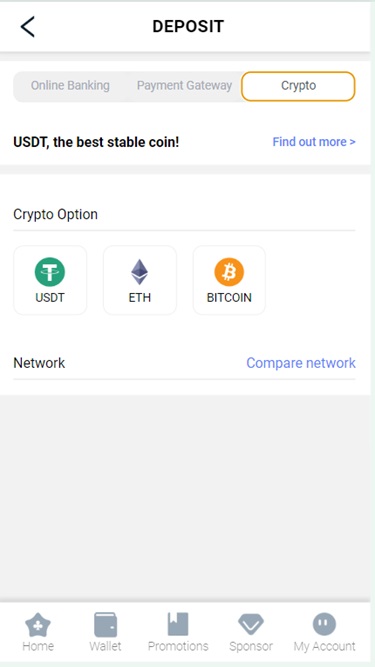
Task: Open the Wallet icon in bottom bar
Action: coord(105,624)
